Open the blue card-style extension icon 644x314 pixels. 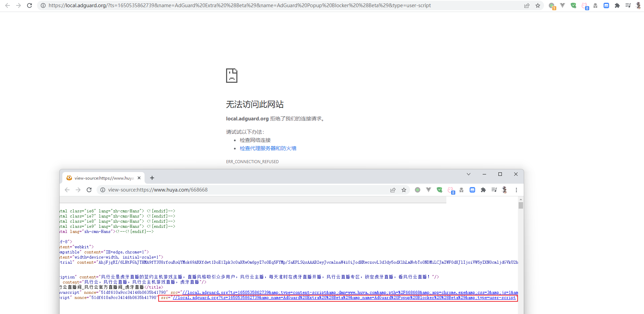(x=606, y=6)
